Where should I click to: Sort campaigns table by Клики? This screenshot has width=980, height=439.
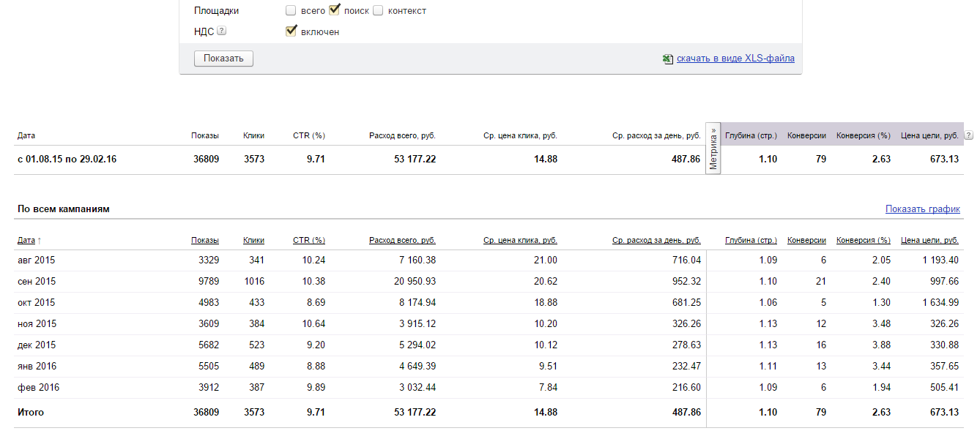pos(253,240)
